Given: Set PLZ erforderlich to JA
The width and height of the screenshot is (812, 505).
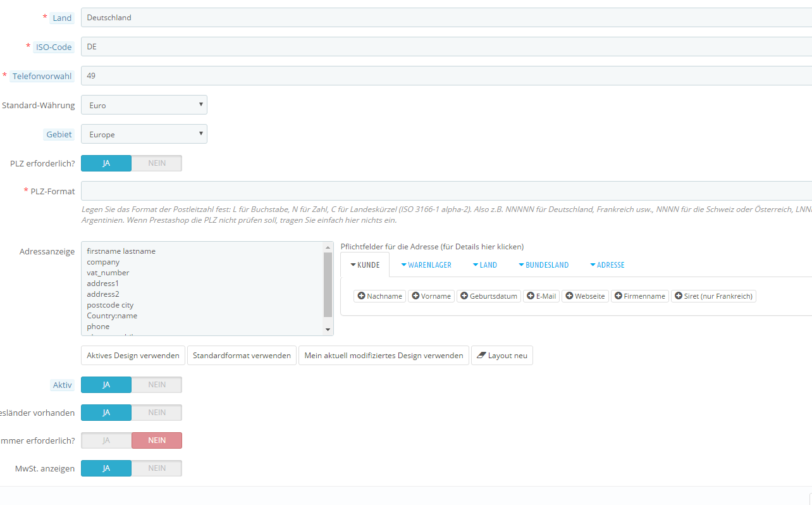Looking at the screenshot, I should pos(106,163).
